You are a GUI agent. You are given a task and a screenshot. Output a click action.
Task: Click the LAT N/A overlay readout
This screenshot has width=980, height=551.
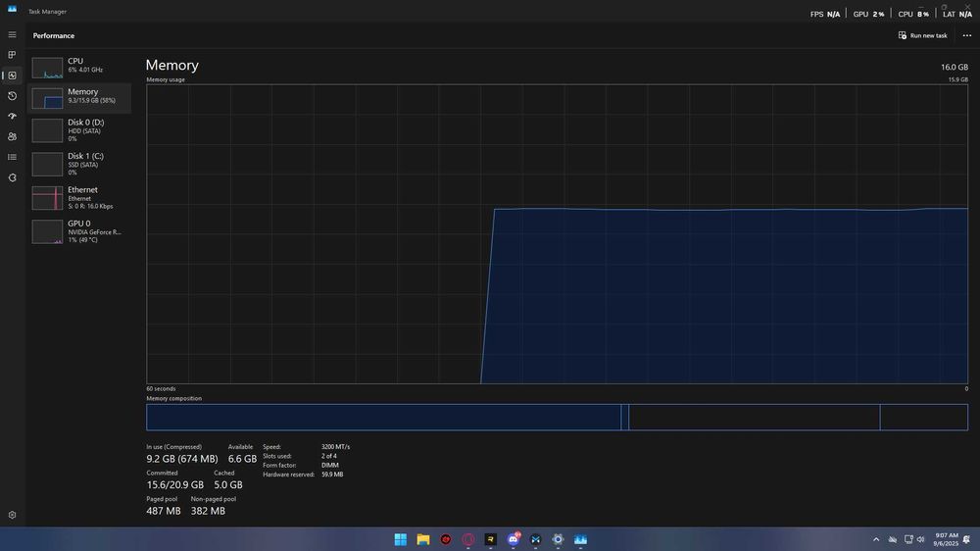[x=957, y=14]
